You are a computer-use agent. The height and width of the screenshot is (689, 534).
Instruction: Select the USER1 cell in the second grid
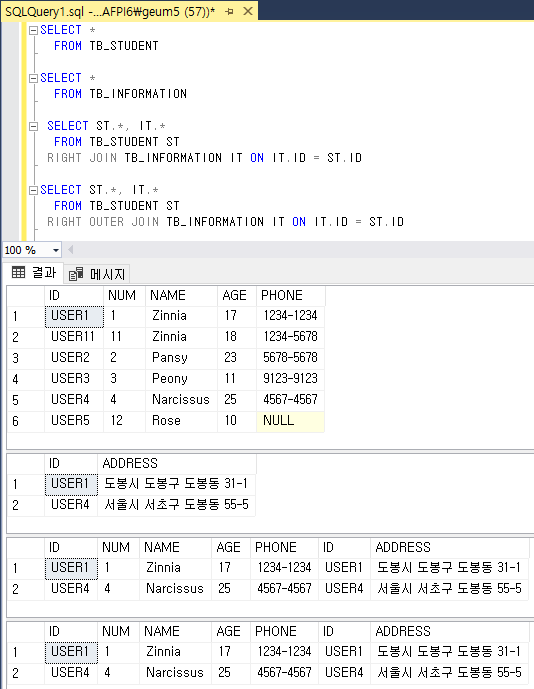pyautogui.click(x=71, y=484)
